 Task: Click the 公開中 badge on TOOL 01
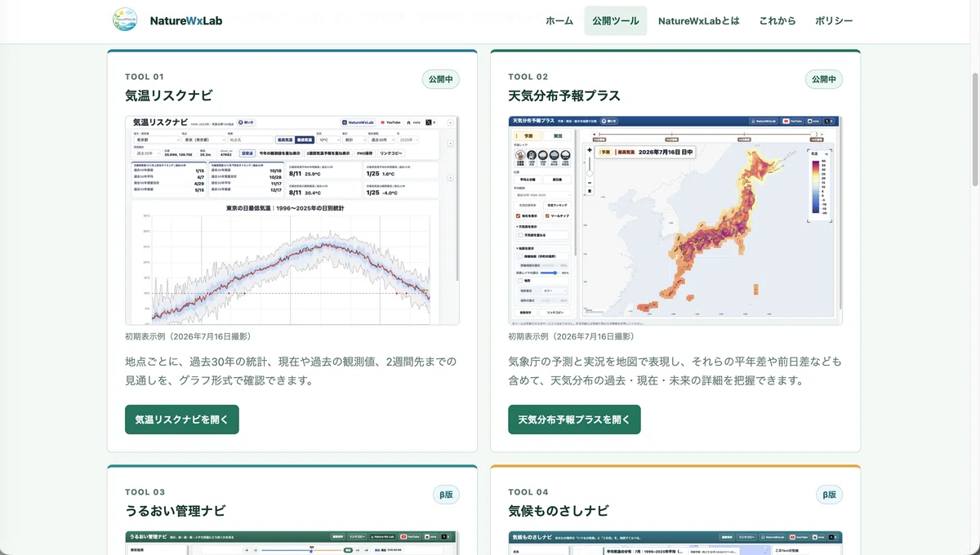(441, 79)
